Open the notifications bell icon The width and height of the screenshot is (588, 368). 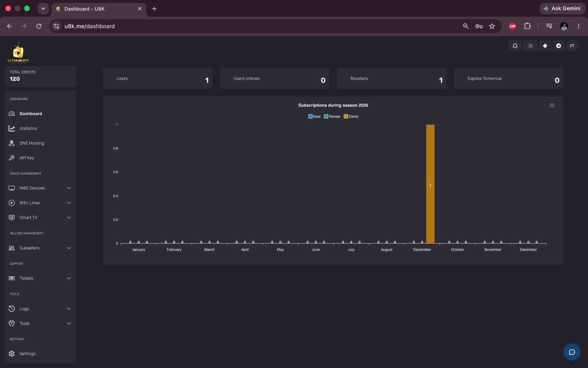(x=515, y=46)
